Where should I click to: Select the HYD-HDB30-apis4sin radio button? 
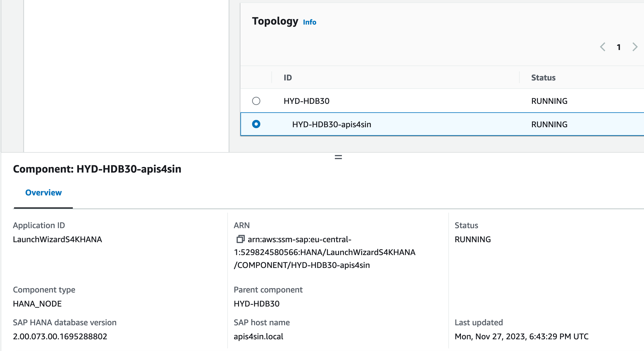click(x=256, y=124)
